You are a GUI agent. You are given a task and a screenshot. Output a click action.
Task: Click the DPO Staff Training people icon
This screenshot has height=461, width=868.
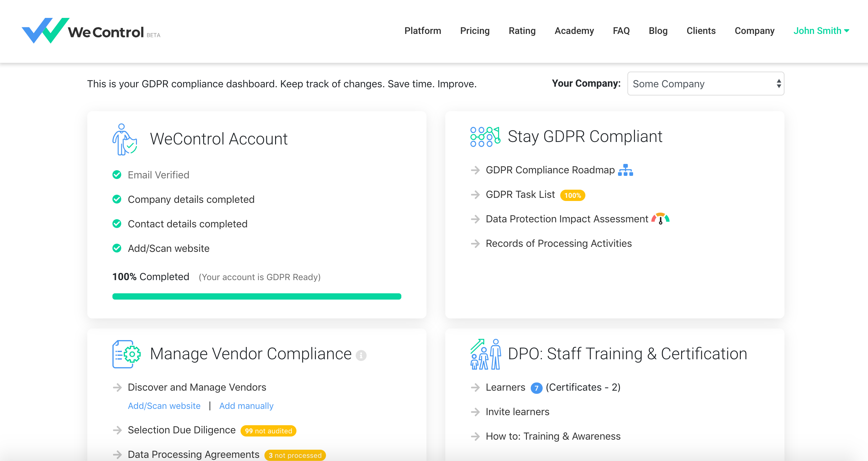click(x=485, y=354)
